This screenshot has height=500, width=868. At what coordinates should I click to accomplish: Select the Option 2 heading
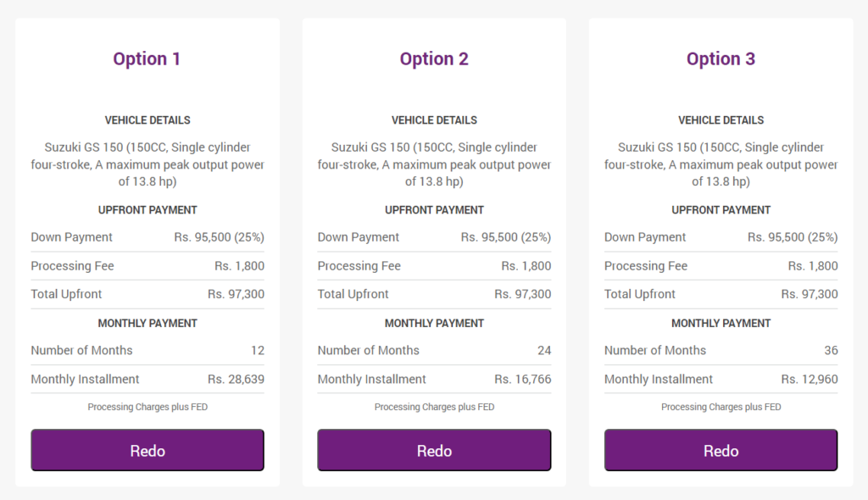[x=434, y=58]
